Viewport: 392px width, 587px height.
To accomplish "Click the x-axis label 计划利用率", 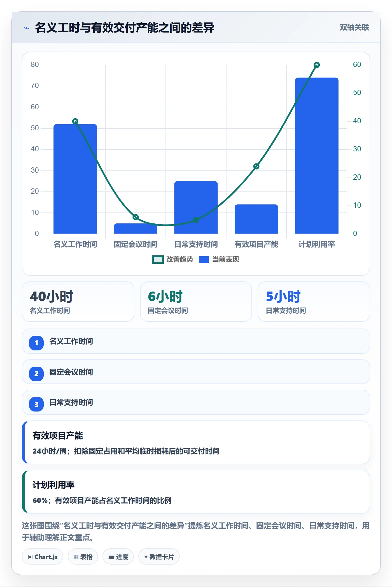I will (x=317, y=244).
